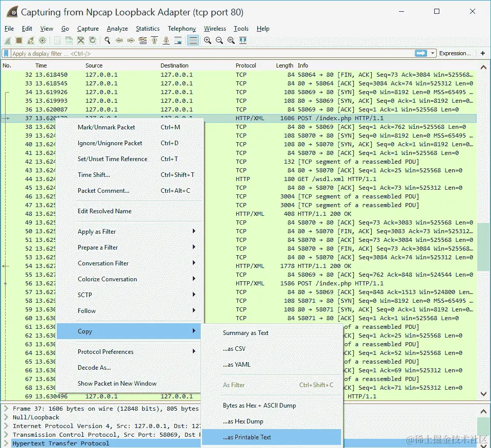Zoom out the packet text

[219, 40]
